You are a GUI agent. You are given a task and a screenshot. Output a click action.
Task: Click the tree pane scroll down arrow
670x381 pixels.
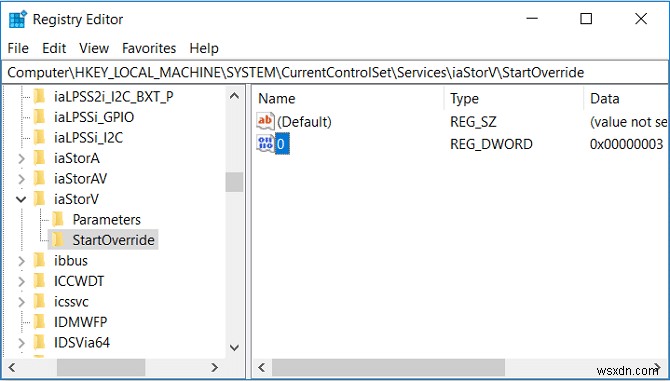point(234,348)
